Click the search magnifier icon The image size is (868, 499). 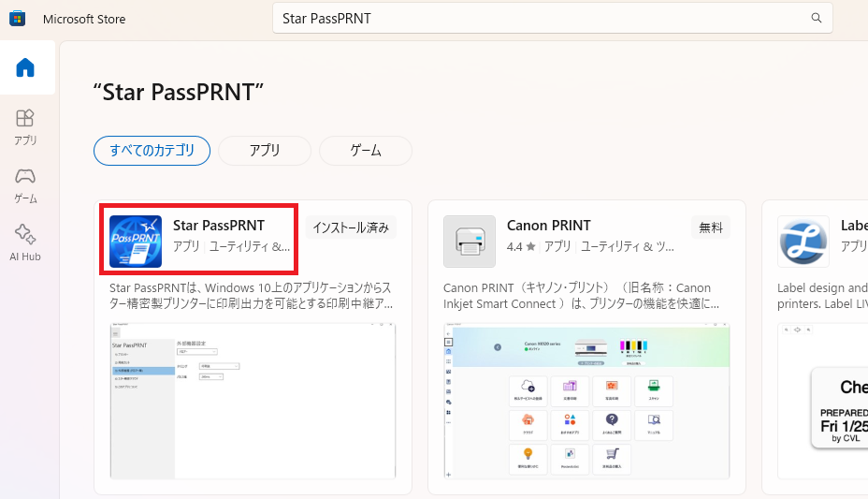pos(817,18)
